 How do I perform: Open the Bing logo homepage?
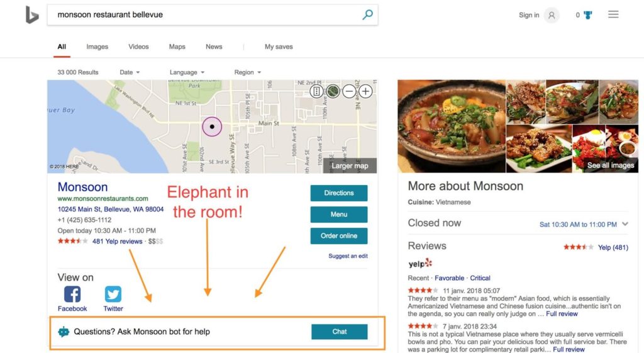click(32, 15)
